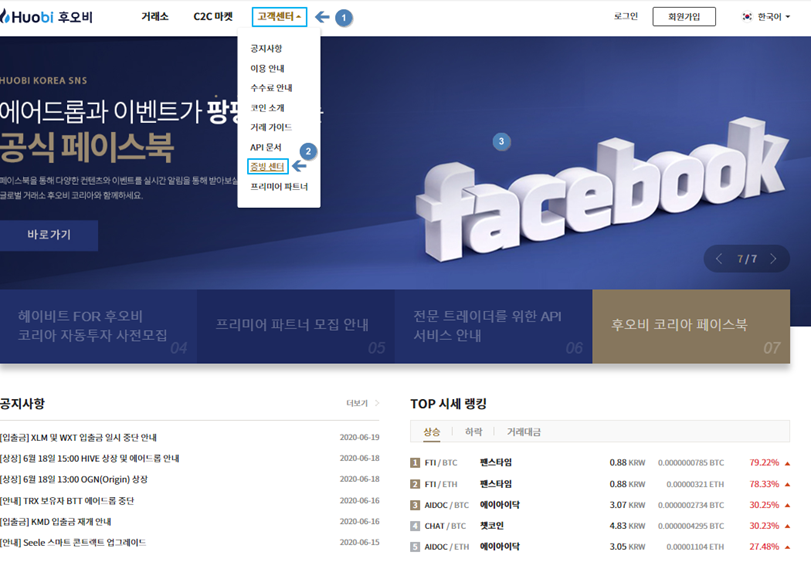Click the TOP 시세 랭킹 heading
Screen dimensions: 811x562
coord(448,404)
